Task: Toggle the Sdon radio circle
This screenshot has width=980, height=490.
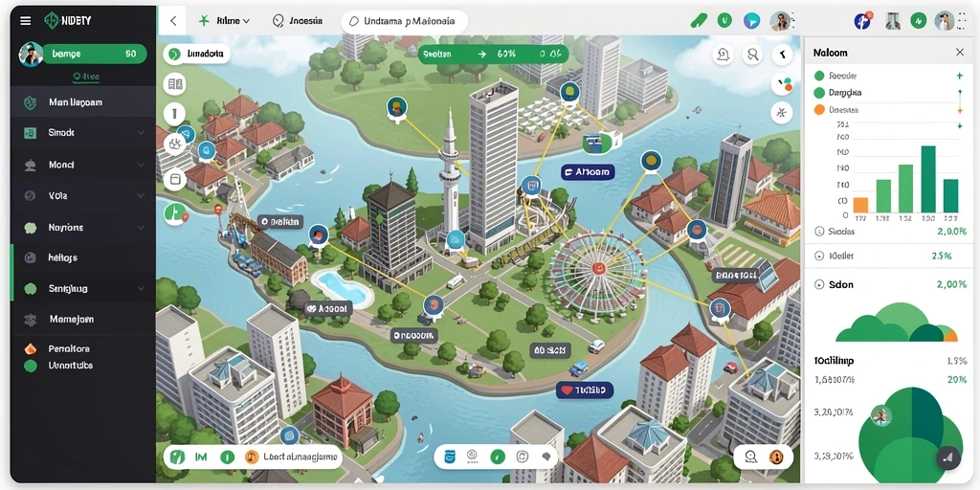Action: click(x=819, y=284)
